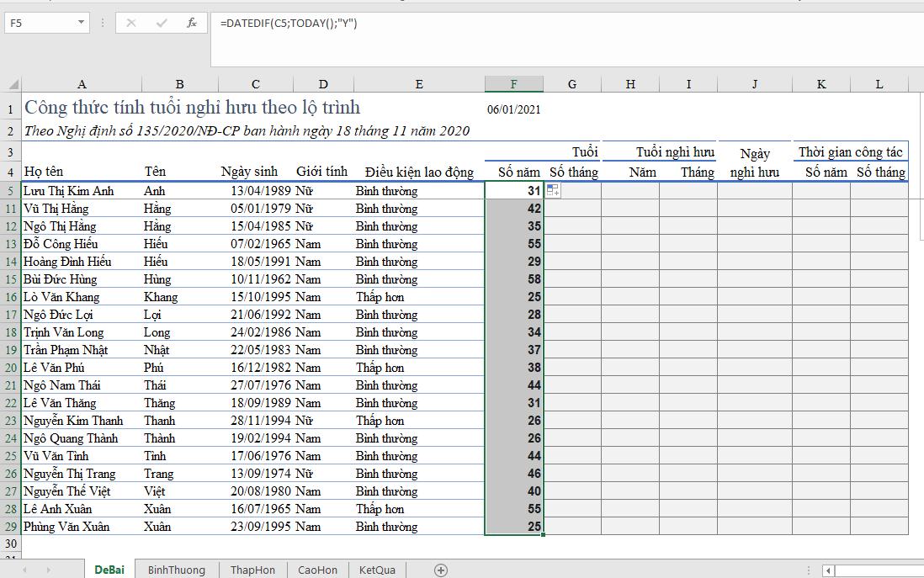
Task: Select the Thời gian công tác header
Action: tap(850, 152)
